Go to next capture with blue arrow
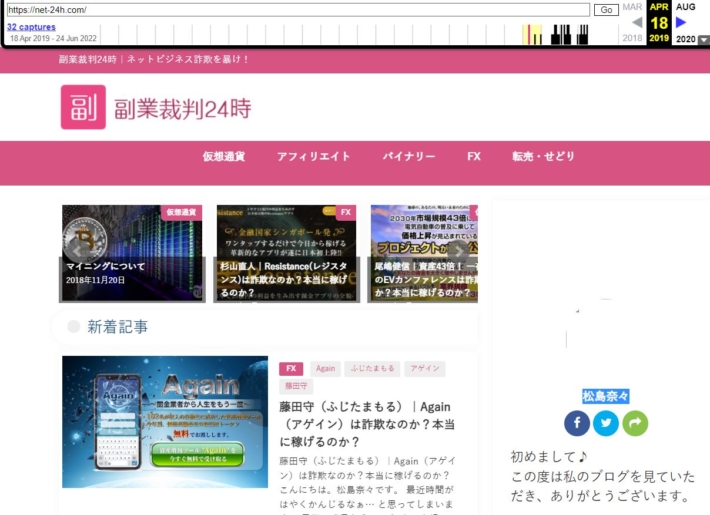The image size is (710, 515). (x=681, y=22)
